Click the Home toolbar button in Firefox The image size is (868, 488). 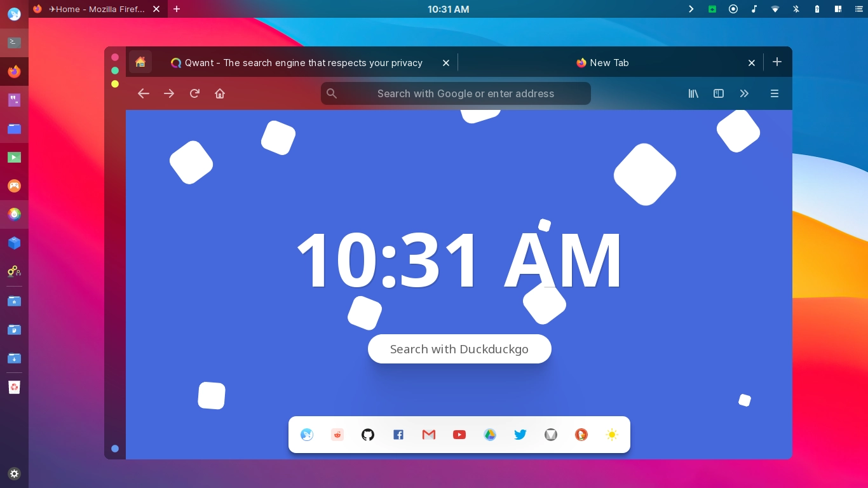[220, 93]
